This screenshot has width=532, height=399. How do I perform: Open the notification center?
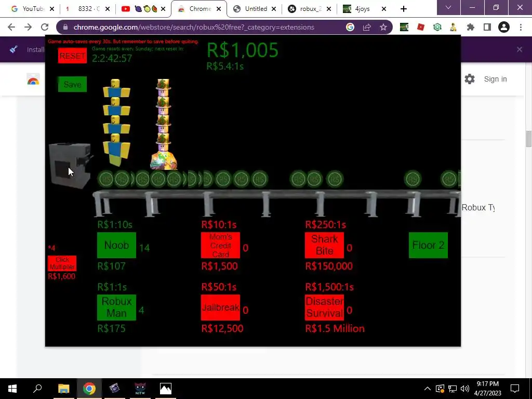(x=515, y=389)
